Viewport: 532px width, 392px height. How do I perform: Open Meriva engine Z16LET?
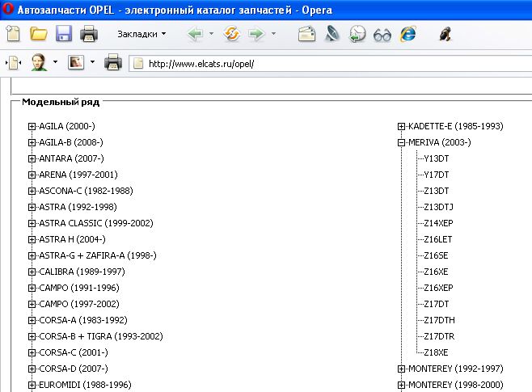tap(438, 239)
